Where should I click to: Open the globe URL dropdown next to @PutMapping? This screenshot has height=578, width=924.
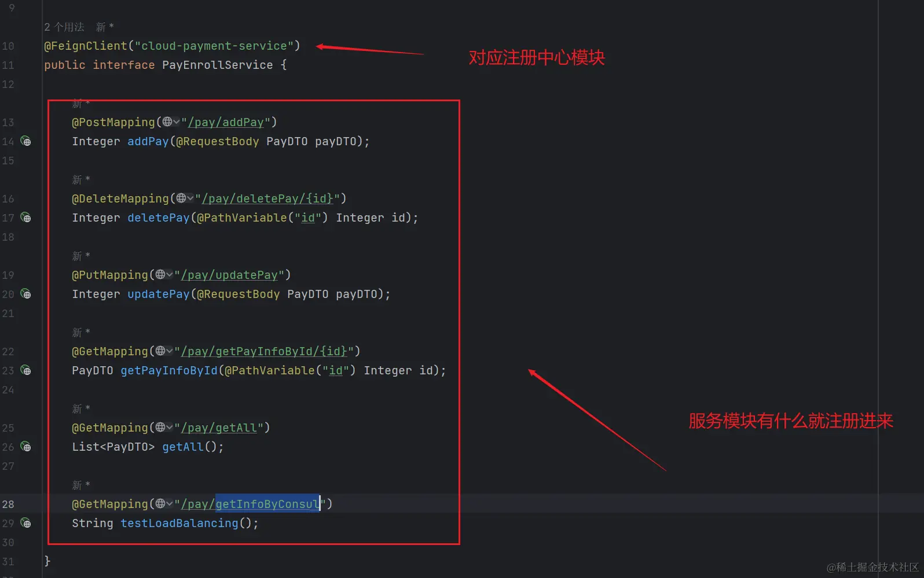click(x=164, y=275)
